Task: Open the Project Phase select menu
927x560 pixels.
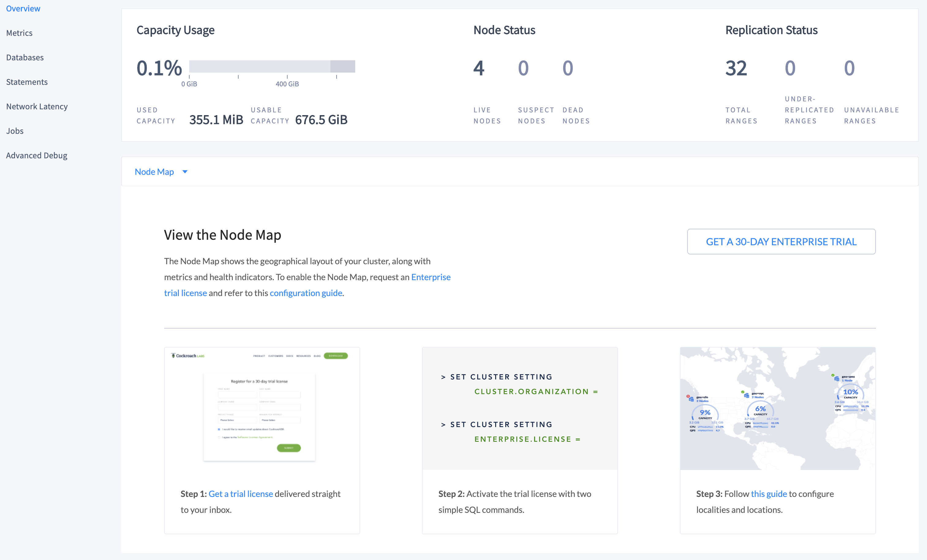Action: coord(237,420)
